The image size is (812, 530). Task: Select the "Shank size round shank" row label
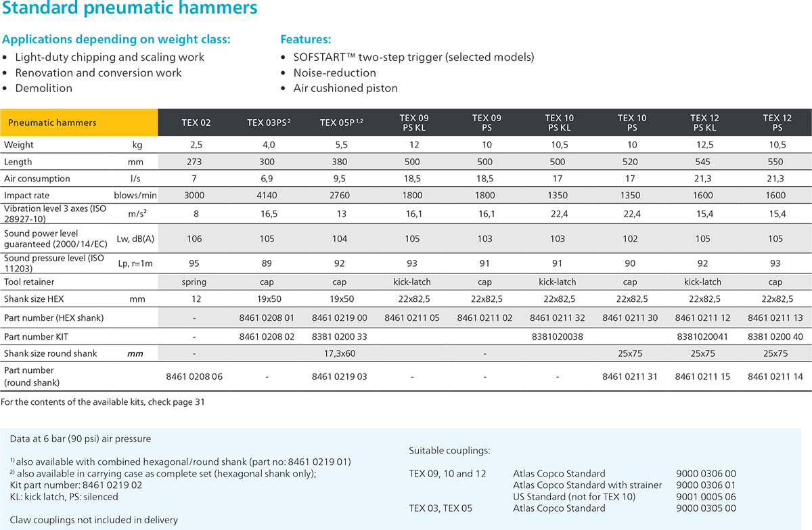pos(50,353)
